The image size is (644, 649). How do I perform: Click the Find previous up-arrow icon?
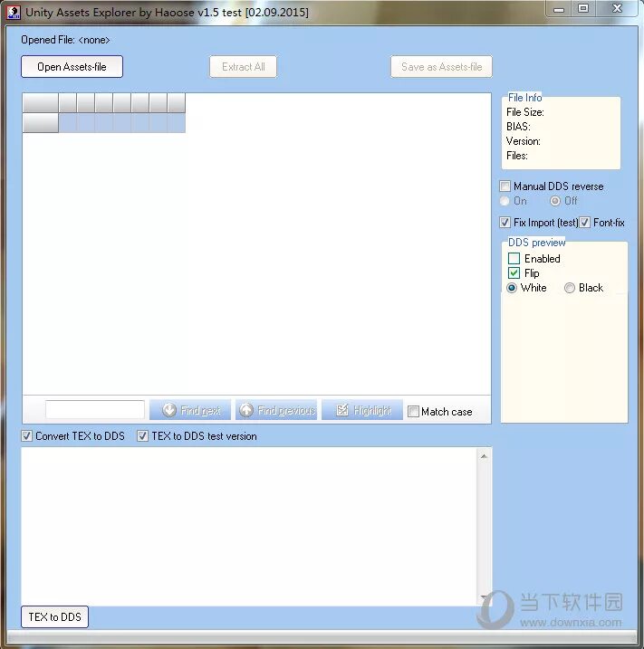click(246, 410)
